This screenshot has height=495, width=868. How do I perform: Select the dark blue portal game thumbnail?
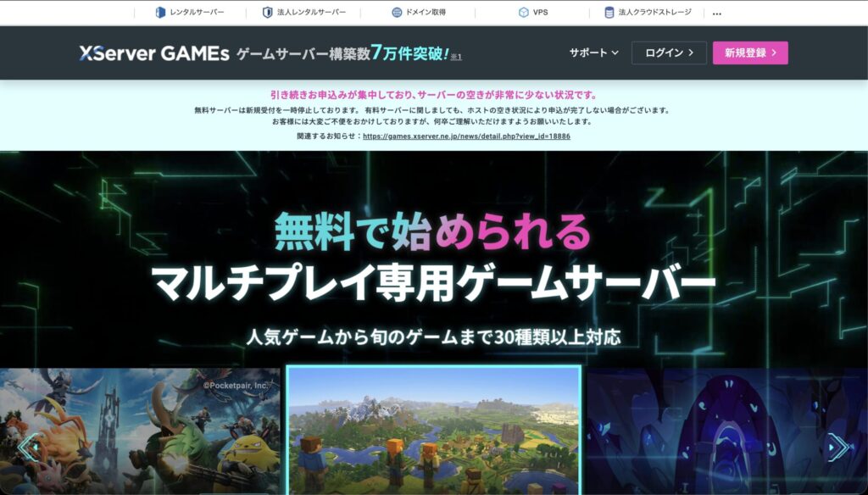coord(727,431)
